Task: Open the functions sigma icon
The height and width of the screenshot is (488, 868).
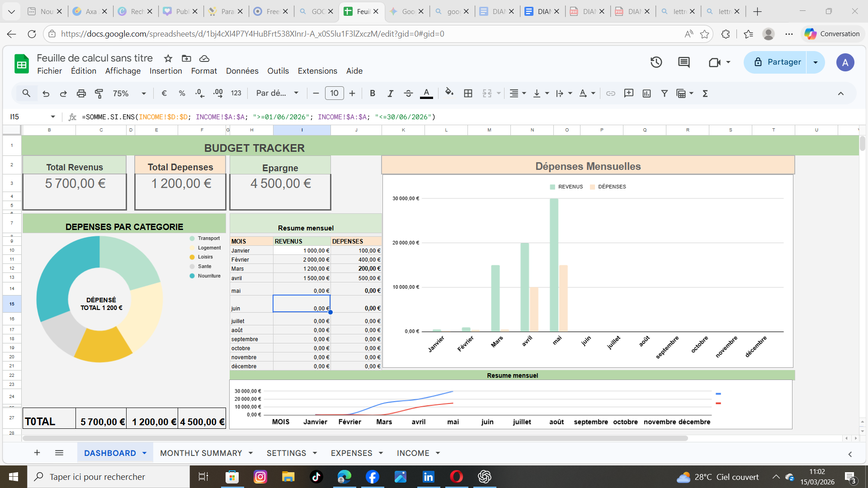Action: point(705,94)
